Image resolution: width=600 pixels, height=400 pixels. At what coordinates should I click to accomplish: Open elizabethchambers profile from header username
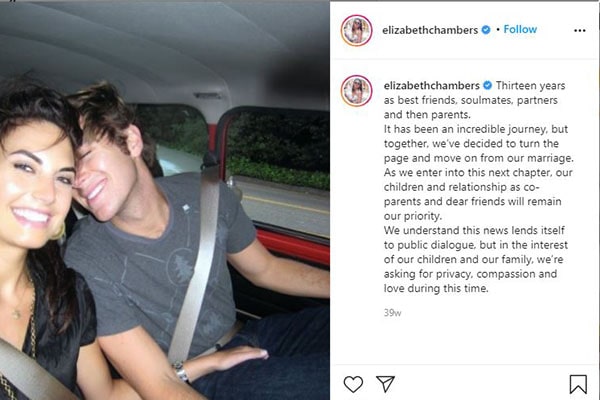click(430, 30)
